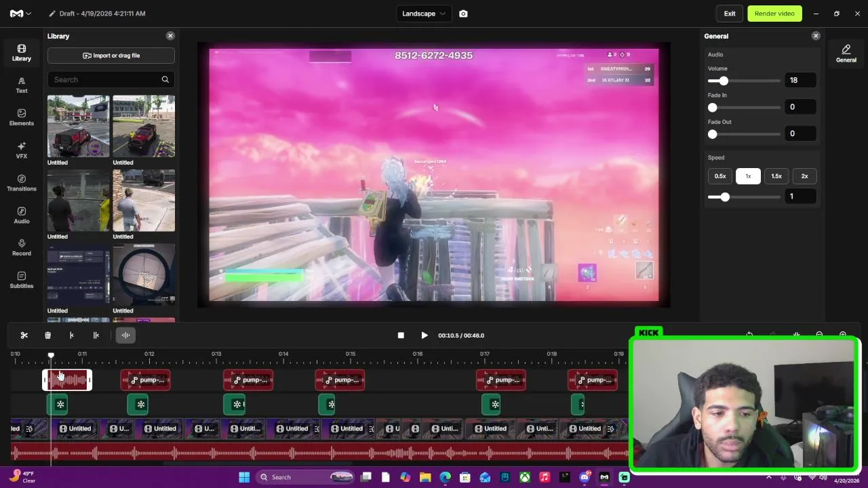Click the Draft title text
This screenshot has width=868, height=488.
[x=102, y=14]
